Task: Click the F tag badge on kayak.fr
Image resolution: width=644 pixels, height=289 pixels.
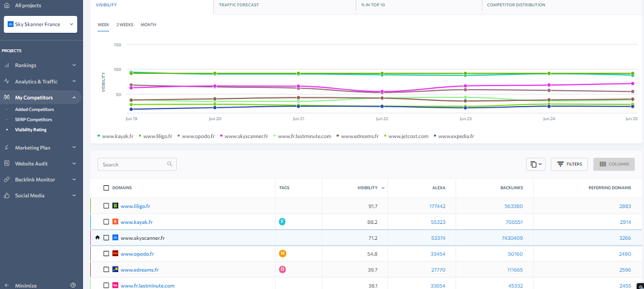Action: (282, 222)
